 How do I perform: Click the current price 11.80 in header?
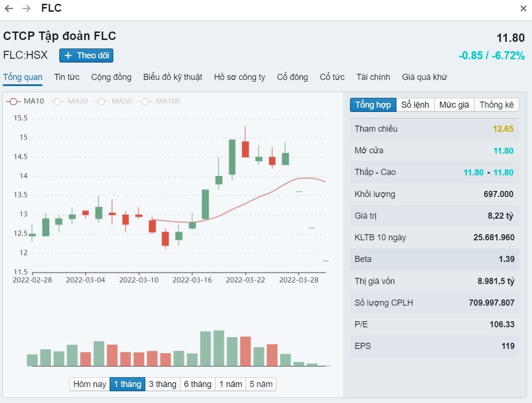(x=511, y=38)
